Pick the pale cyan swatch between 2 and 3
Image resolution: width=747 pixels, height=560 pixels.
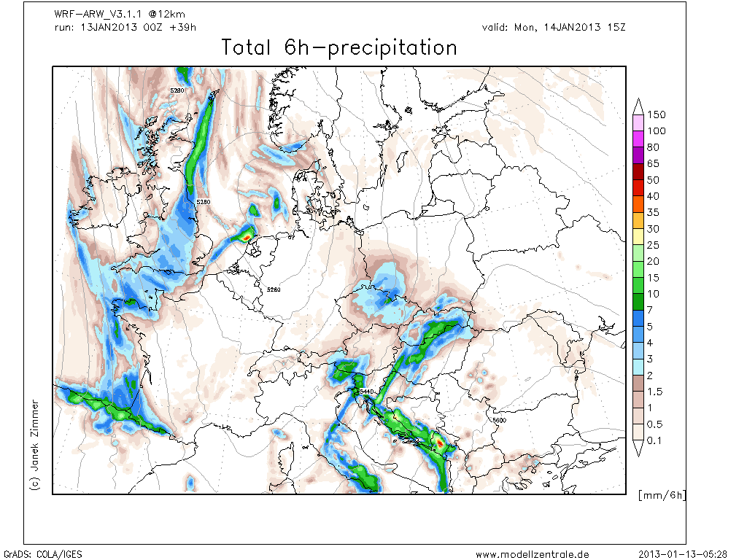(638, 367)
